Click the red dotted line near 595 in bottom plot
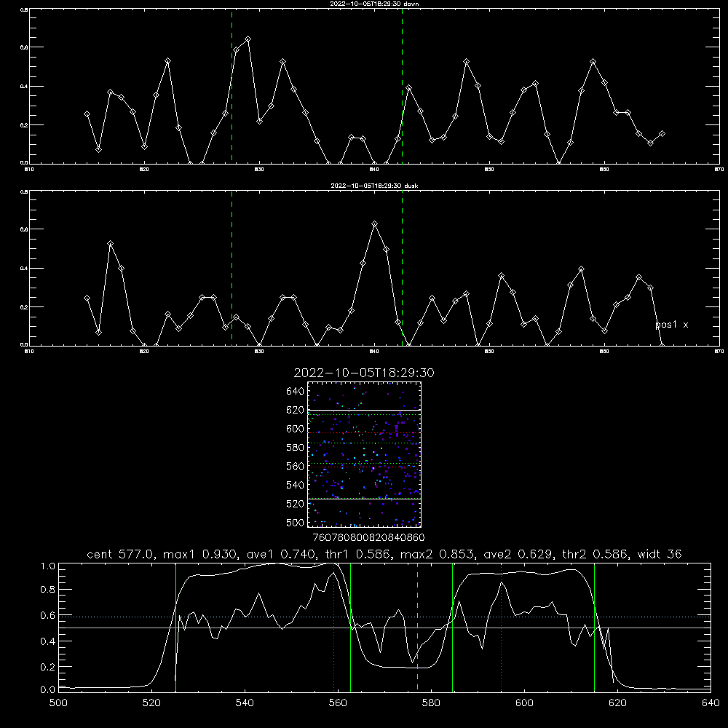Image resolution: width=728 pixels, height=728 pixels. coord(502,628)
